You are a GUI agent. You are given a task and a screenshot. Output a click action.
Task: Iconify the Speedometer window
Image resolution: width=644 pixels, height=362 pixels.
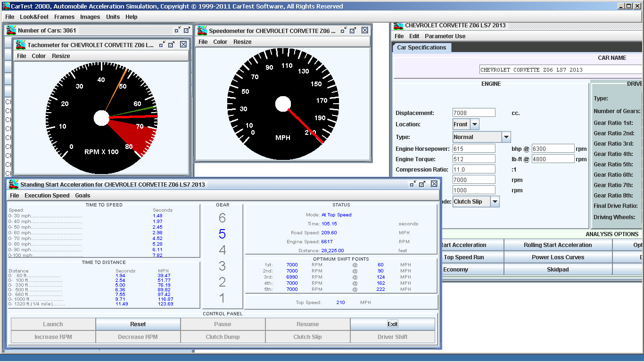coord(343,30)
